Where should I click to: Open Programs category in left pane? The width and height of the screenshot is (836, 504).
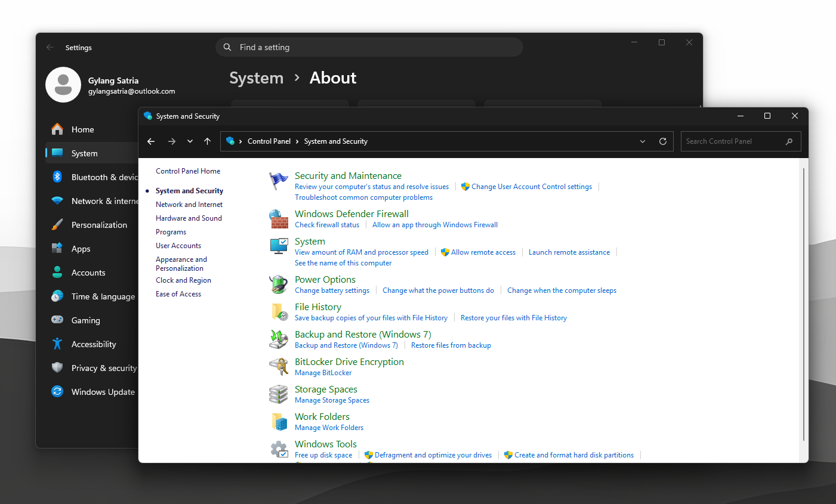(x=171, y=232)
